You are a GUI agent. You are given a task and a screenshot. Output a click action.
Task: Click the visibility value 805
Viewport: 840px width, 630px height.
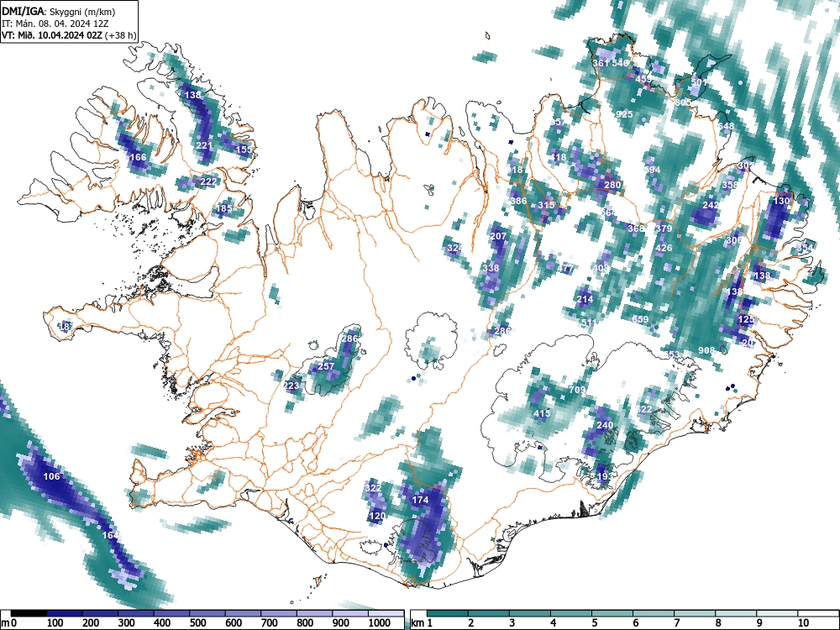point(682,102)
